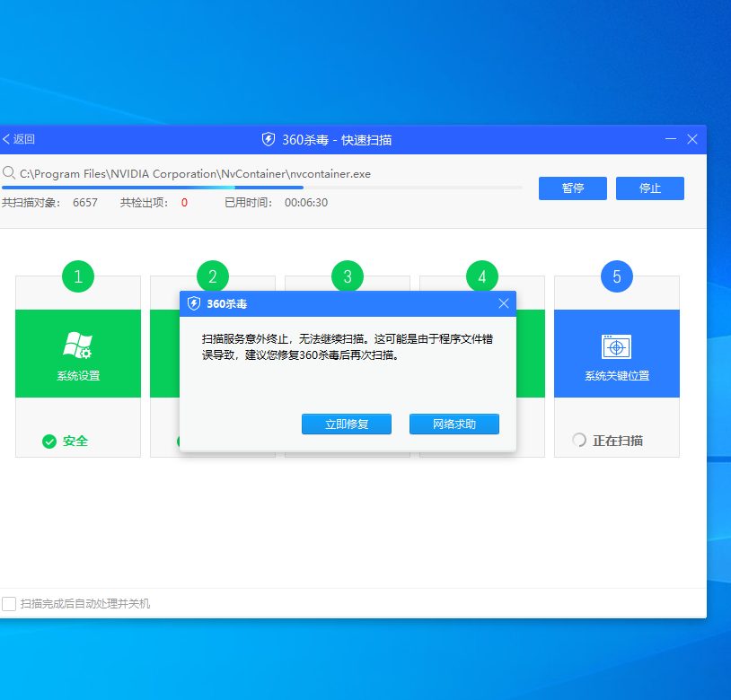Stop the scan with the 停止 button
731x700 pixels.
649,188
